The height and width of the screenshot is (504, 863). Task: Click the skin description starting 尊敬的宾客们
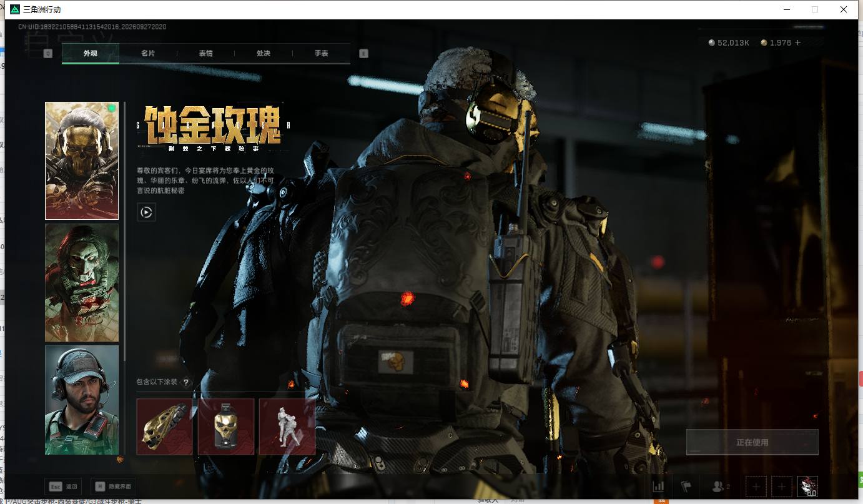205,180
